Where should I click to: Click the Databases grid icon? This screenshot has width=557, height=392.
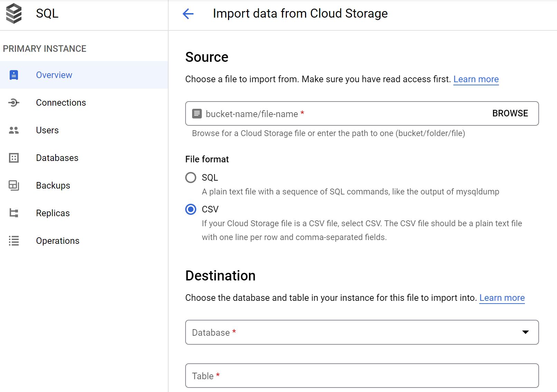click(14, 158)
